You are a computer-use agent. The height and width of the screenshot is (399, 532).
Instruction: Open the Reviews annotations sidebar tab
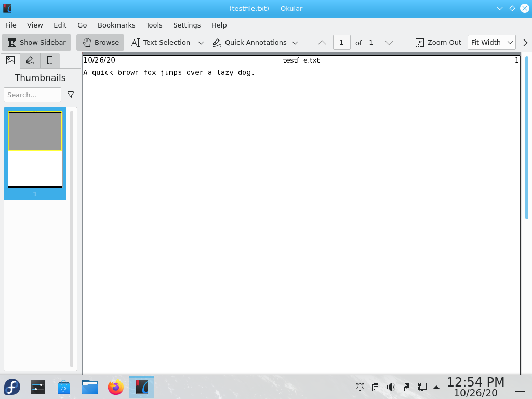30,60
